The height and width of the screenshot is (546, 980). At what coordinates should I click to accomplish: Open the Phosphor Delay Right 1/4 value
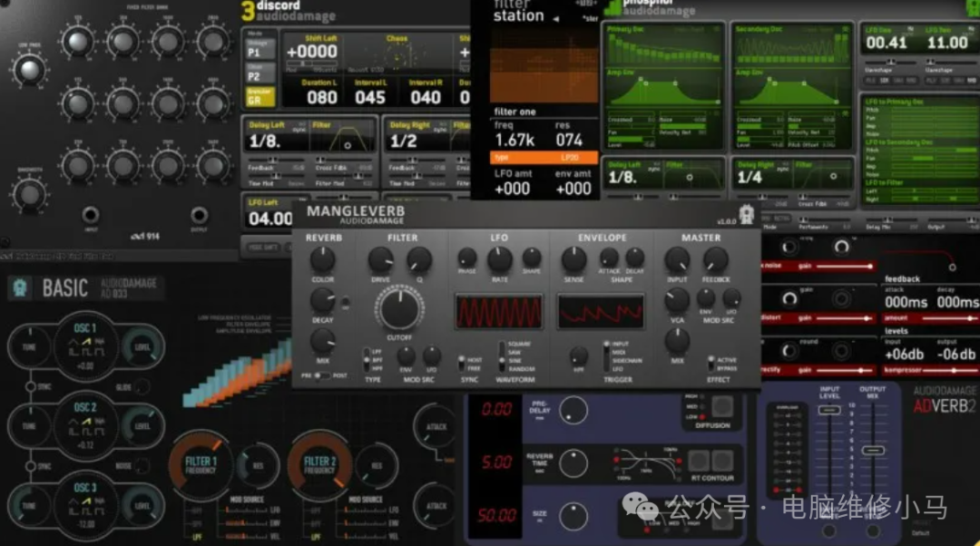750,178
